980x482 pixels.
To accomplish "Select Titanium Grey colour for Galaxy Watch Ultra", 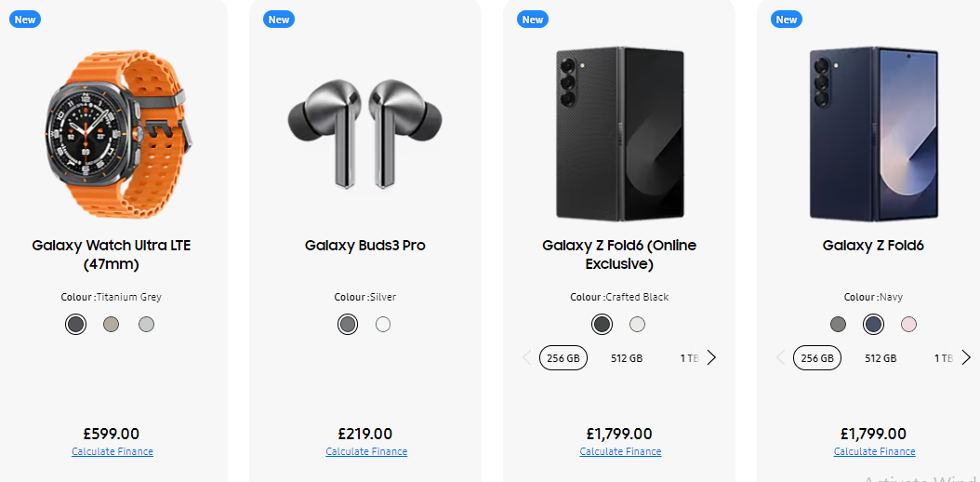I will [x=76, y=324].
